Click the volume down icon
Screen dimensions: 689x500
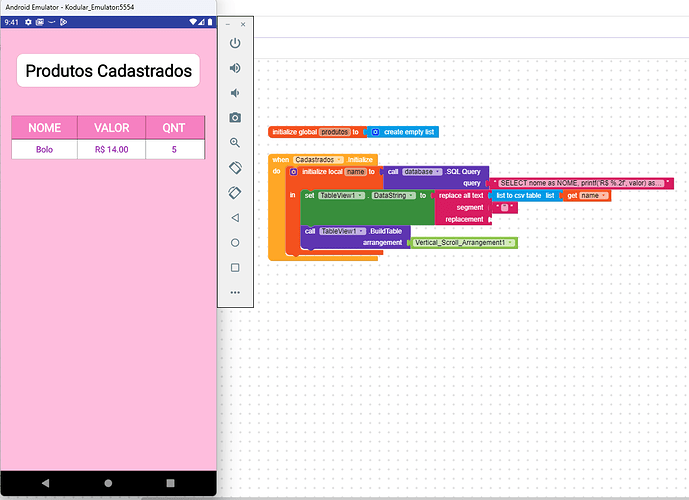point(235,93)
